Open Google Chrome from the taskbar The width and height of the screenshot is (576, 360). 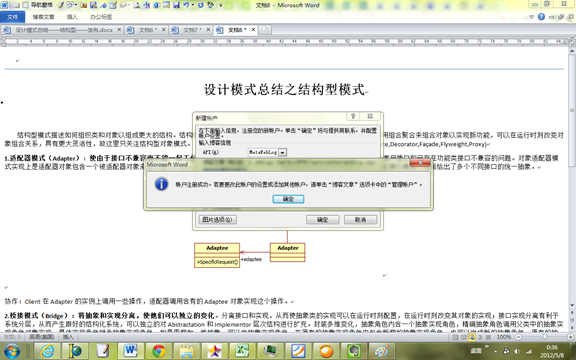tap(158, 351)
